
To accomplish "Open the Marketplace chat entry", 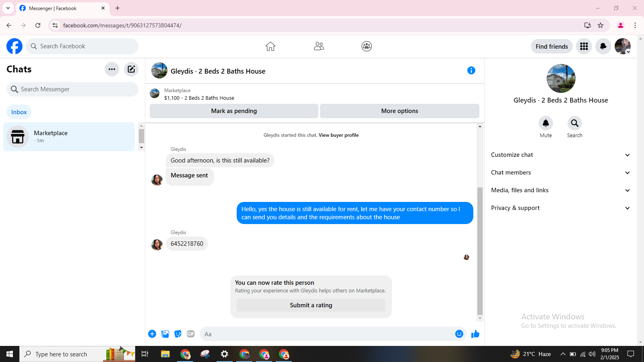I will 69,137.
